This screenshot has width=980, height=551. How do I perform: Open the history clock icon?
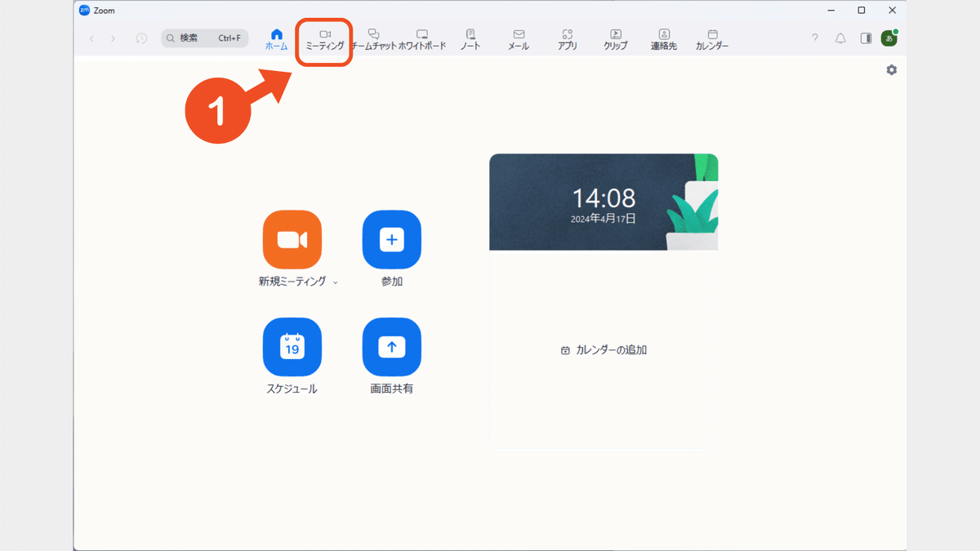[141, 38]
